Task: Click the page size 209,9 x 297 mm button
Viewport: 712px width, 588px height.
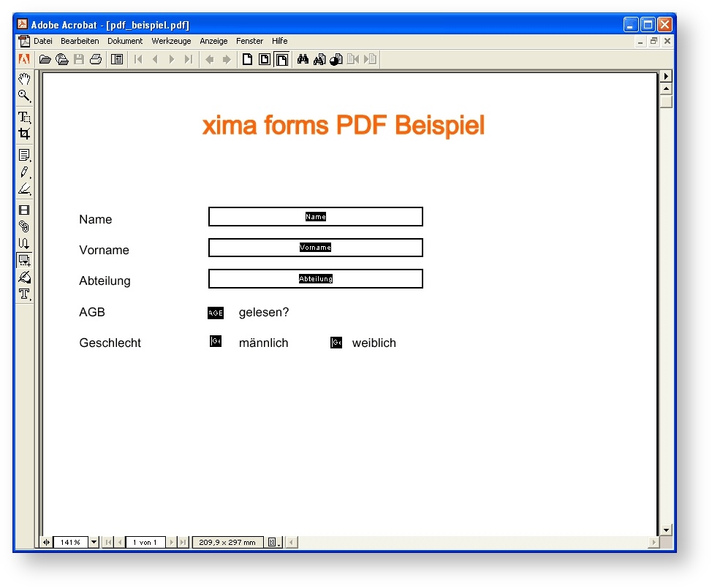Action: tap(227, 543)
